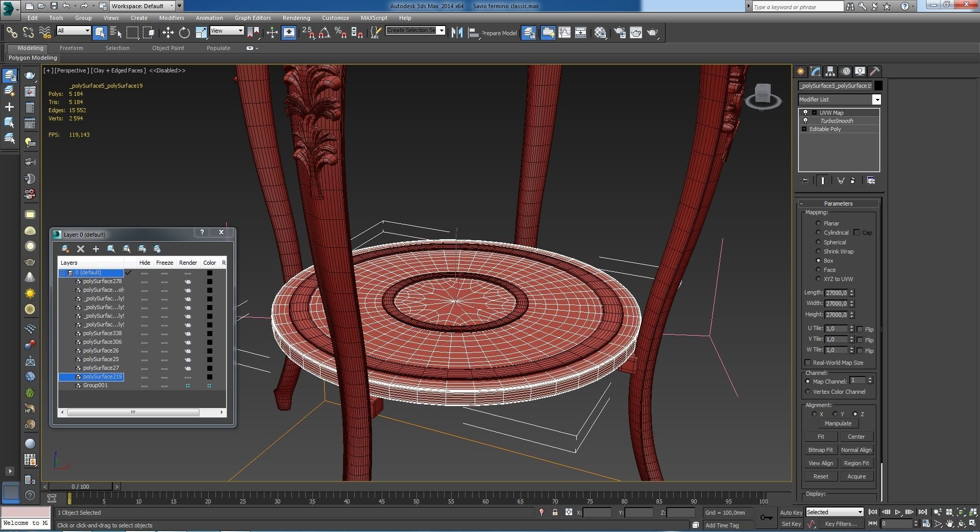Open the Rendering menu

pos(296,18)
